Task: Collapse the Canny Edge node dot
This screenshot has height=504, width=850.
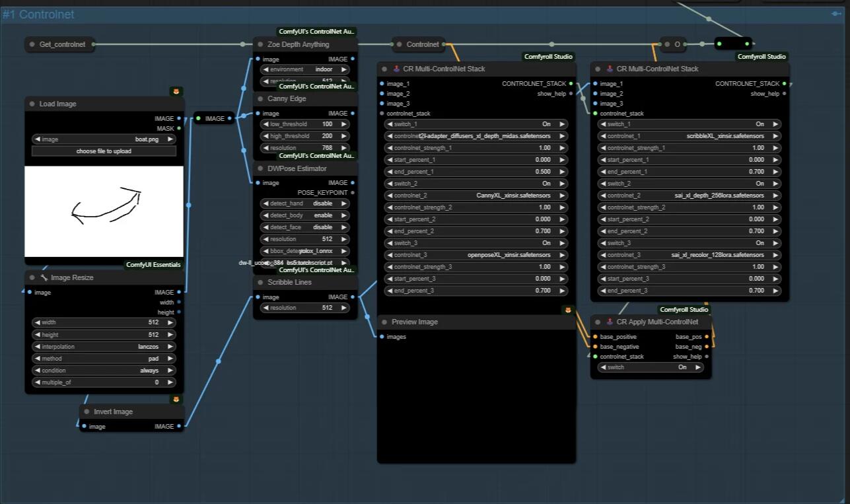Action: 260,98
